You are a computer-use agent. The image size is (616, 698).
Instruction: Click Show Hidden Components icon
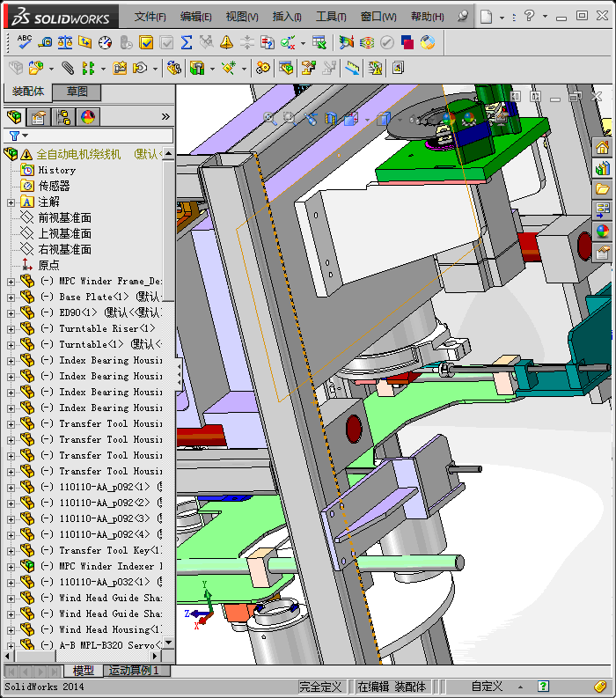point(173,68)
